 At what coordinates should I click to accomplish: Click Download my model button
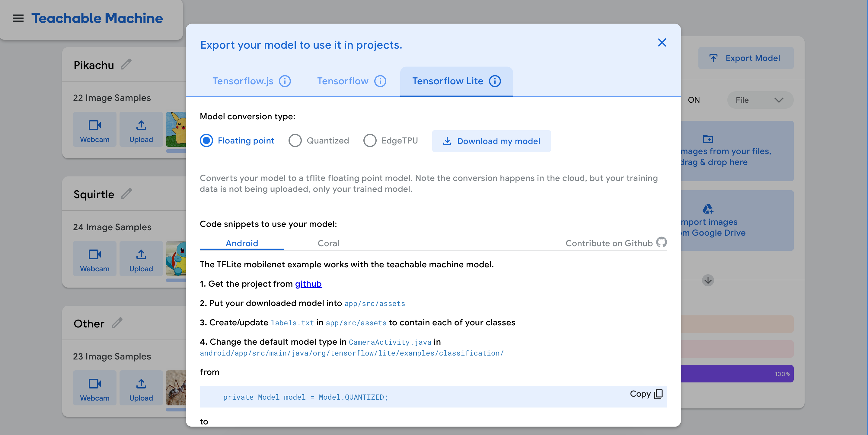(491, 141)
